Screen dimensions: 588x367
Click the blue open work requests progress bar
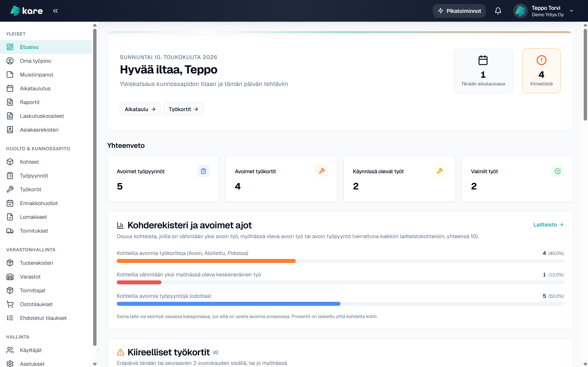pyautogui.click(x=229, y=304)
